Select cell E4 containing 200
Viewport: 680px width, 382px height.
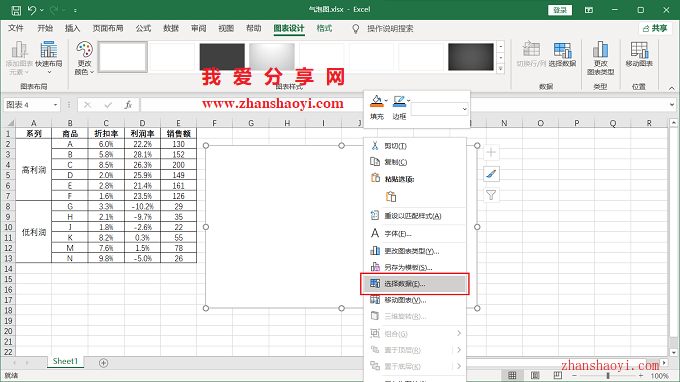[178, 165]
